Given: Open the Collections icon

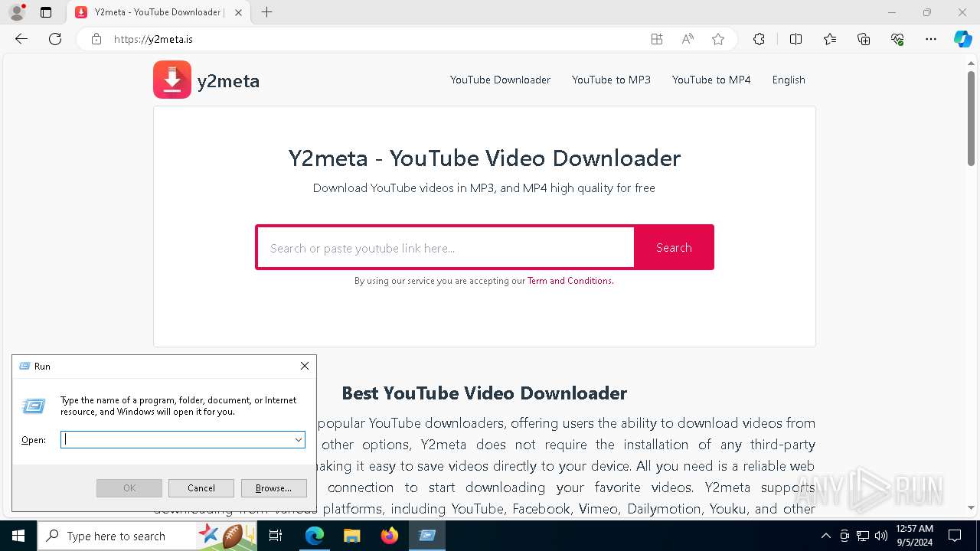Looking at the screenshot, I should 864,39.
